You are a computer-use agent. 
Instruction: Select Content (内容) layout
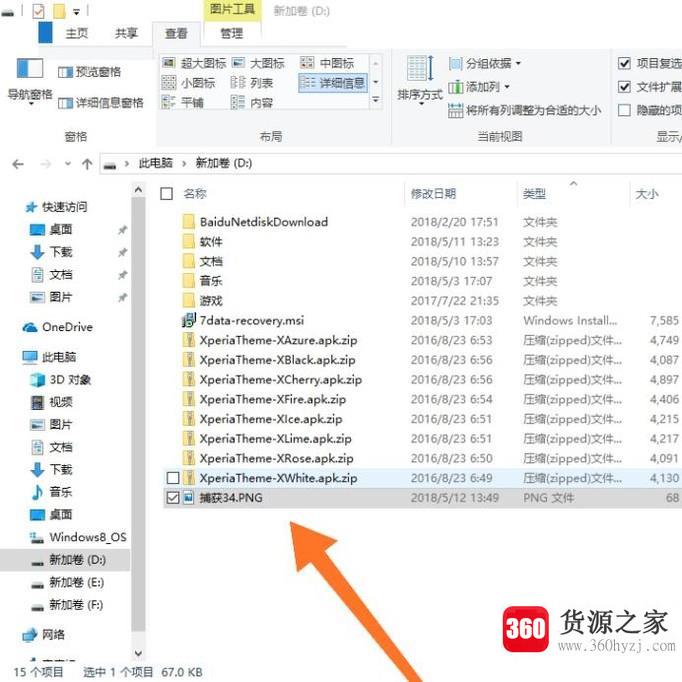tap(252, 103)
